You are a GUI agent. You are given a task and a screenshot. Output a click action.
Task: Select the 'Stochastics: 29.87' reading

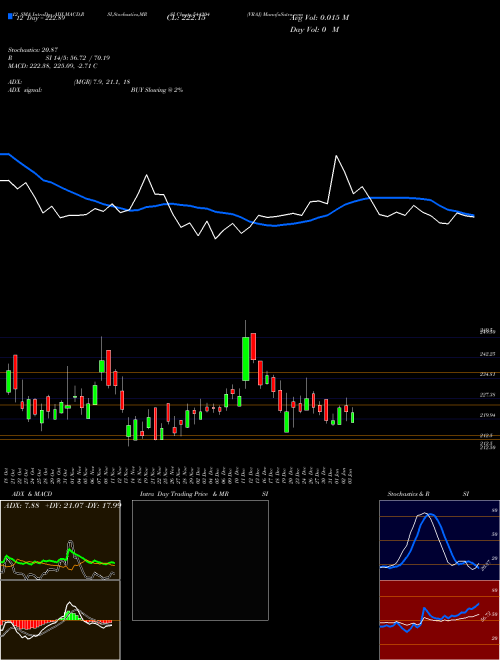tap(33, 50)
